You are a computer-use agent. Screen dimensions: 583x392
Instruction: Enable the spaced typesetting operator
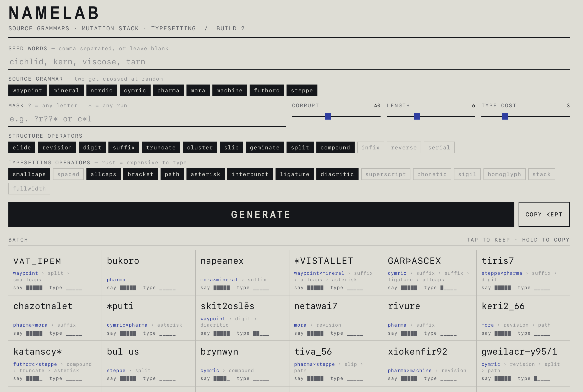click(x=68, y=174)
